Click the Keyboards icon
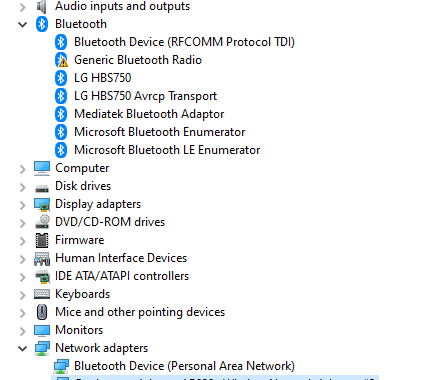The width and height of the screenshot is (436, 380). (42, 294)
